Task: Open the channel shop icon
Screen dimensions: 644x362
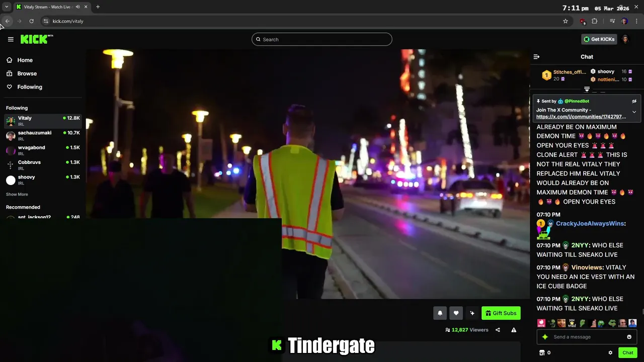Action: point(542,352)
